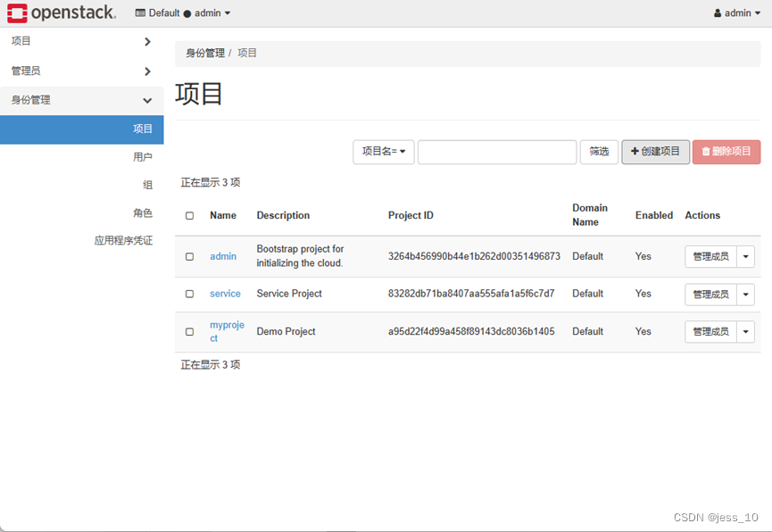
Task: Click the user icon next to admin
Action: pyautogui.click(x=718, y=13)
